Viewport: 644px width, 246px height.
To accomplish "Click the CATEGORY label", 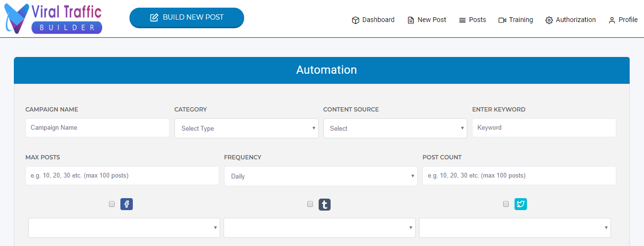I will [x=191, y=110].
